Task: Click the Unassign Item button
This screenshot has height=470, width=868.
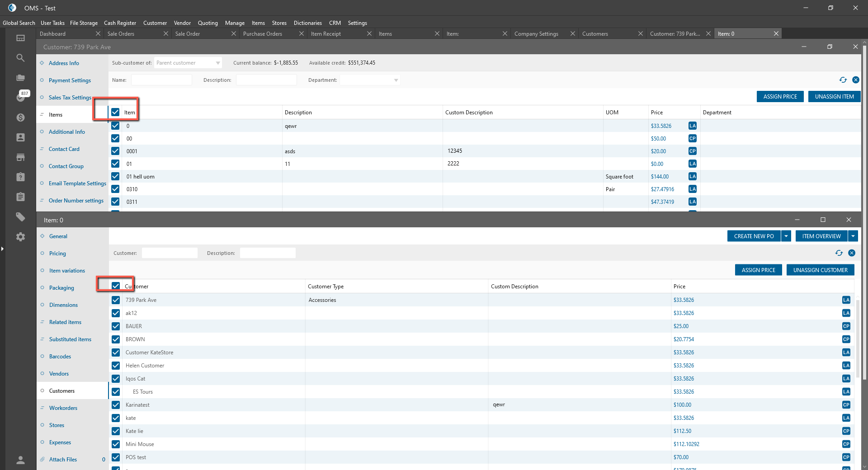Action: [x=834, y=97]
